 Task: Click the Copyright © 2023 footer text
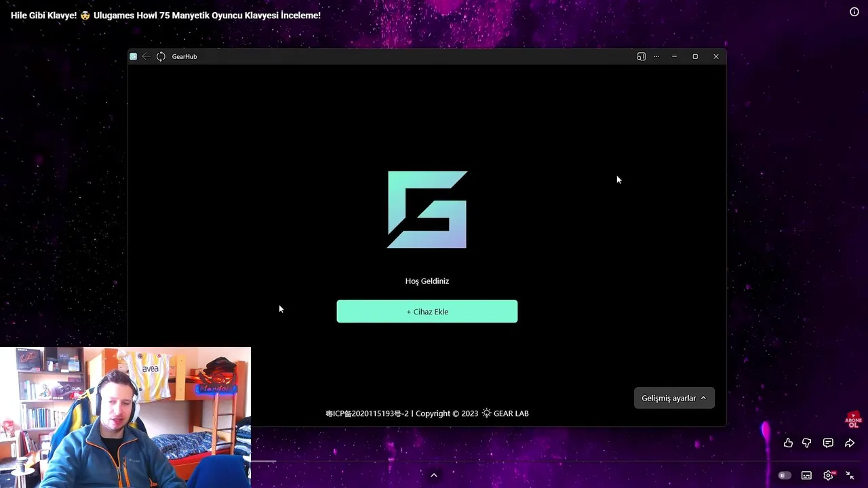point(447,413)
